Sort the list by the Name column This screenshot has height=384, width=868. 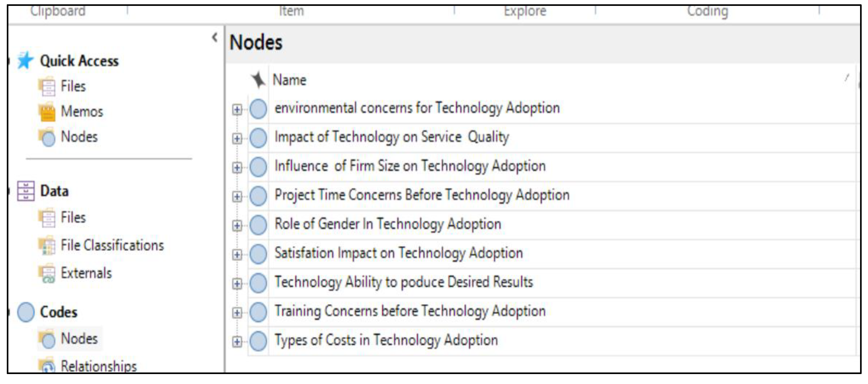pyautogui.click(x=289, y=80)
